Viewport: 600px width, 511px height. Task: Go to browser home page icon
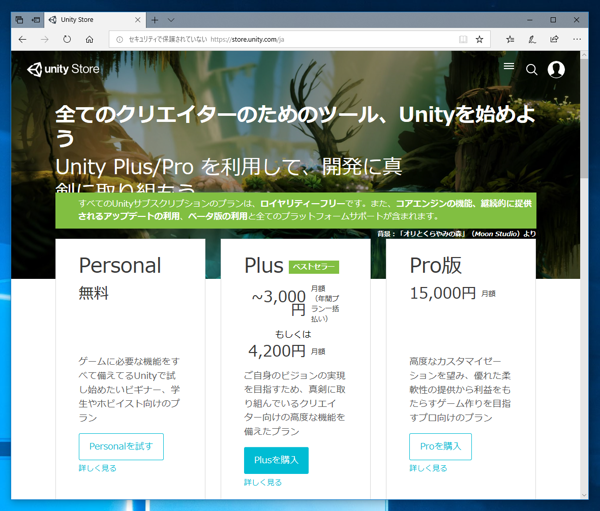(x=90, y=39)
